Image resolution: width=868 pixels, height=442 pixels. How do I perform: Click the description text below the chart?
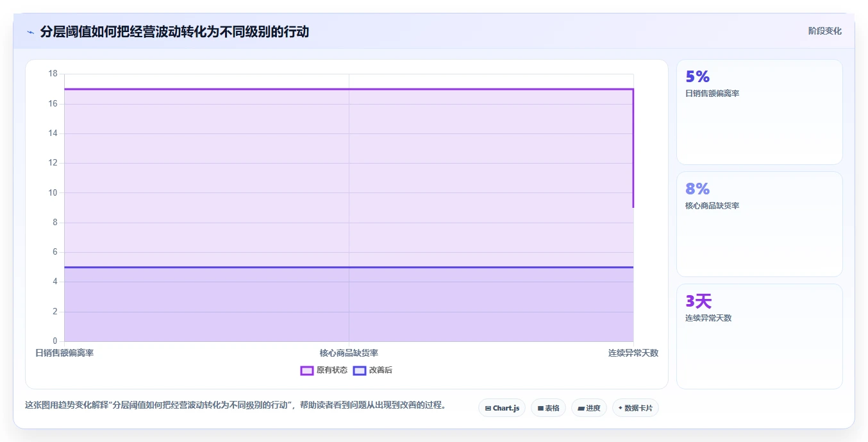coord(235,405)
